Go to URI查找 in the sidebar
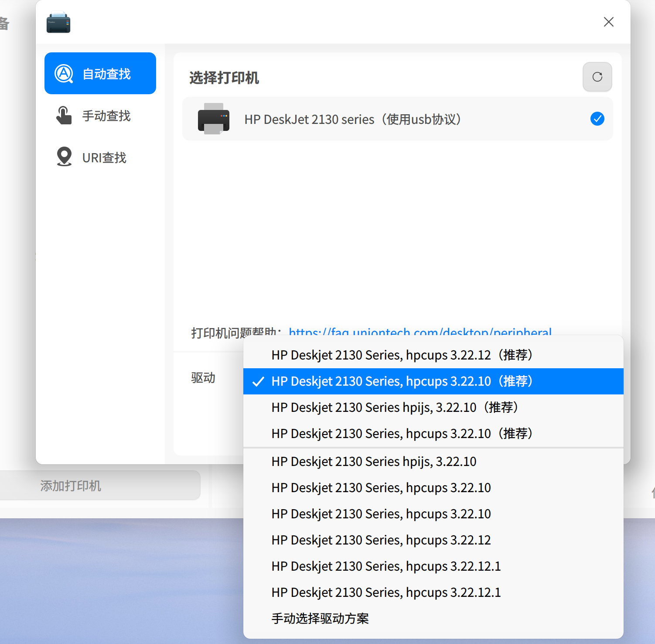 click(x=100, y=157)
